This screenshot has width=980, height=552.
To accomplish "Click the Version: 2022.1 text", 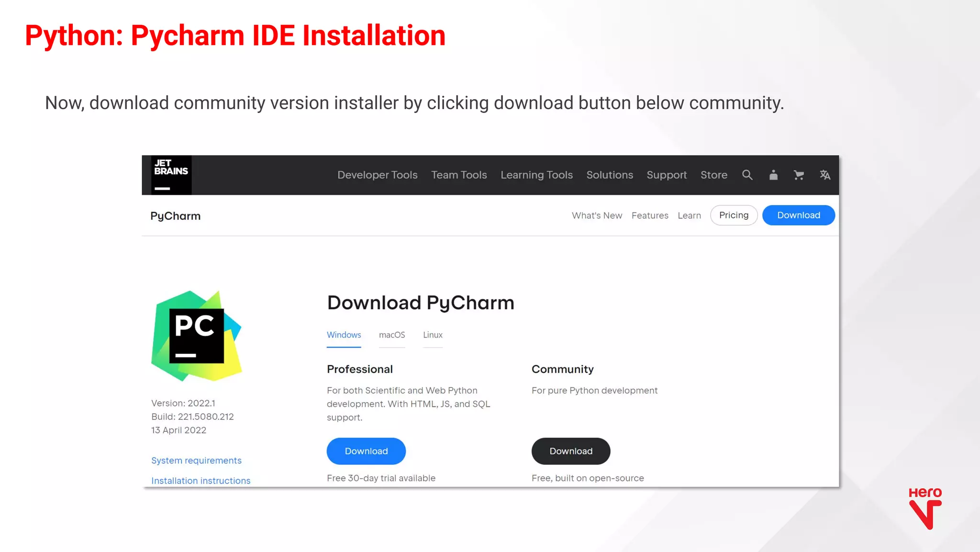I will [183, 403].
